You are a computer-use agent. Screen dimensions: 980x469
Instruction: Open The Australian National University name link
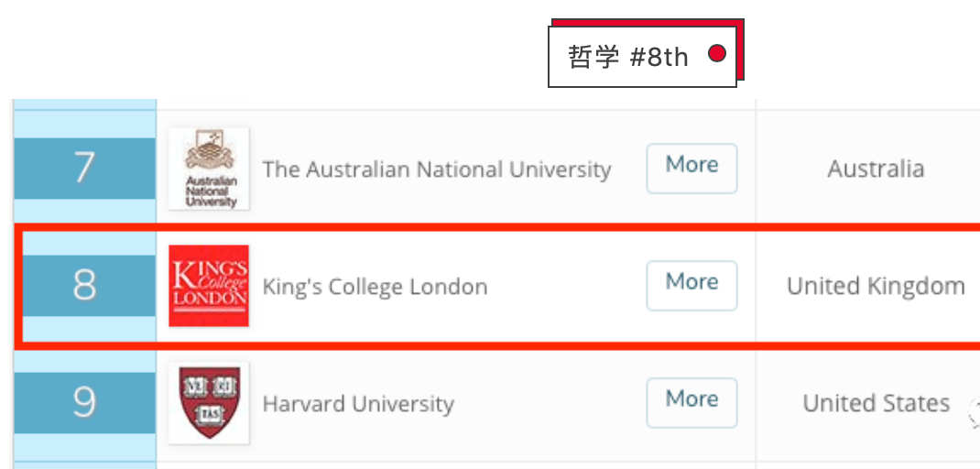pyautogui.click(x=436, y=169)
